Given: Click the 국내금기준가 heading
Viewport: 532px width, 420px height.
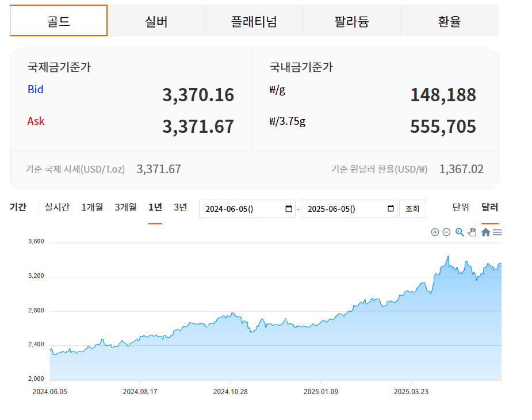Looking at the screenshot, I should point(301,67).
